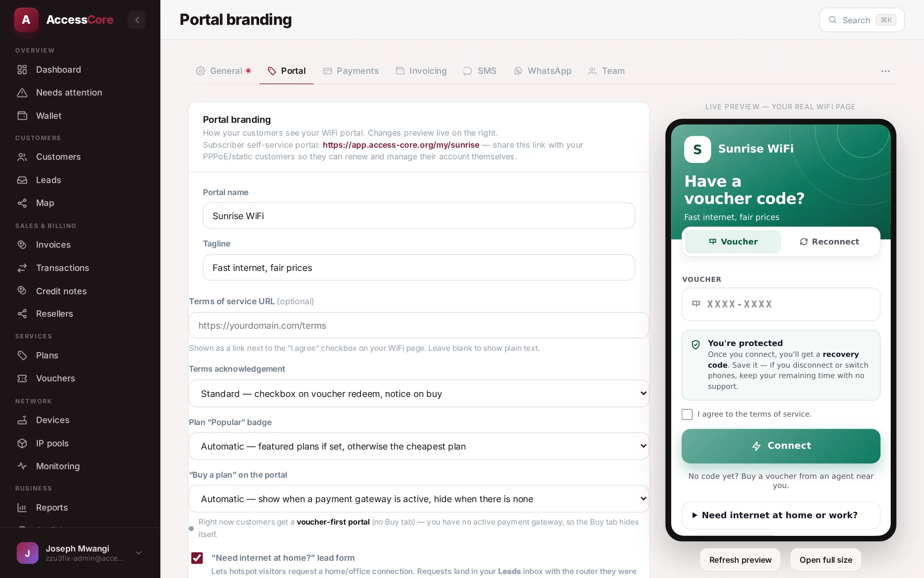
Task: Click the 'voucher-first portal' bold text
Action: pos(333,522)
